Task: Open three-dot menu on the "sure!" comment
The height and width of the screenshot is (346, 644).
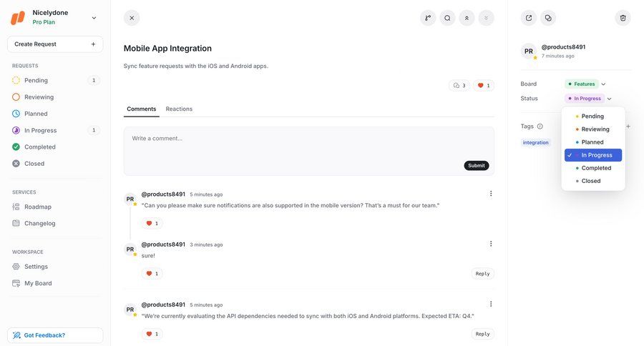Action: click(491, 244)
